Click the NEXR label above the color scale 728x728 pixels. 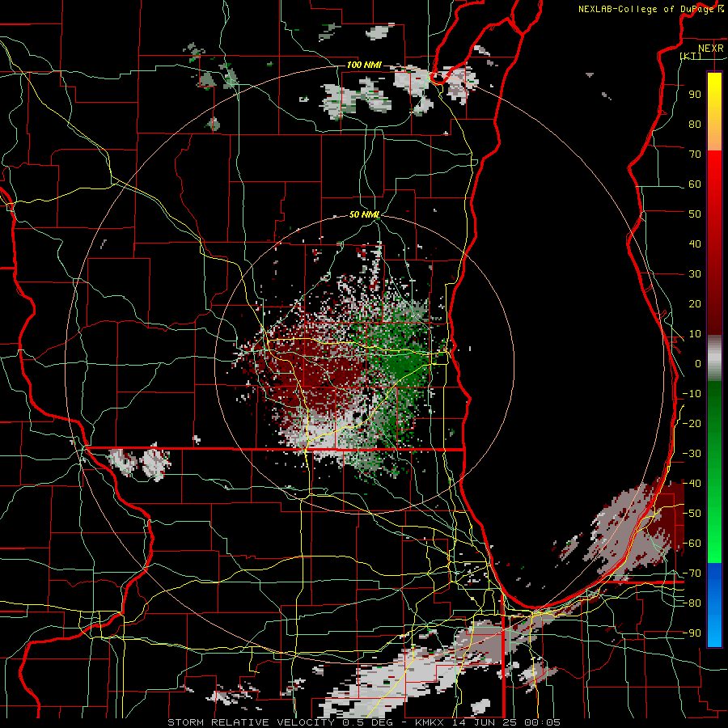coord(710,49)
